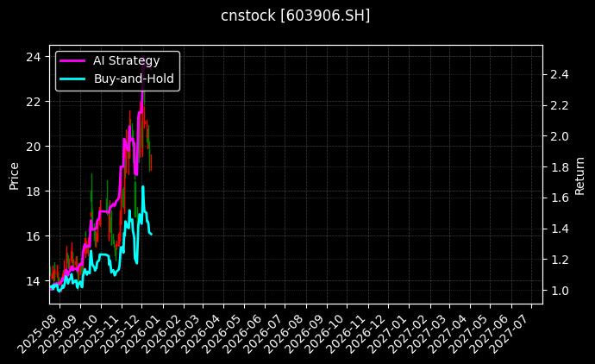Click the 14 price tick on left axis
The width and height of the screenshot is (595, 364).
pos(34,280)
